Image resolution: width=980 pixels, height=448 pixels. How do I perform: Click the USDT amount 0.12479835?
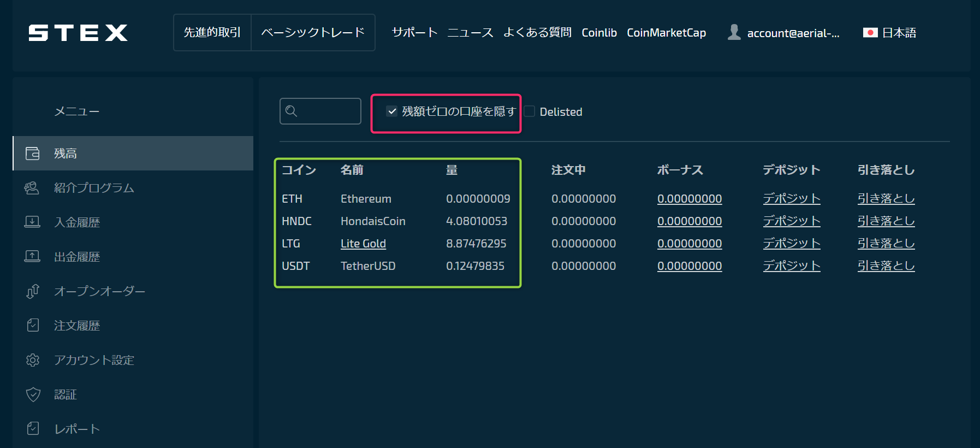pos(475,266)
